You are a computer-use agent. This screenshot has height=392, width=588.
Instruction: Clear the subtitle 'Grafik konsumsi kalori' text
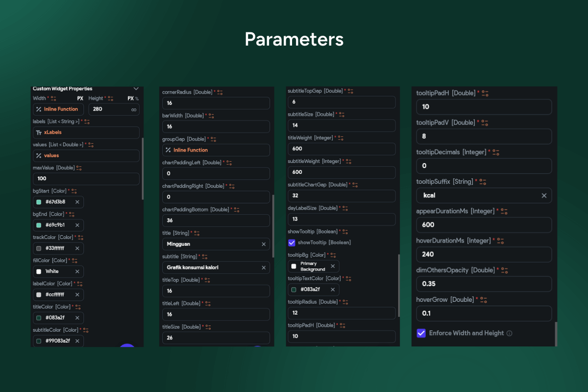pos(263,268)
